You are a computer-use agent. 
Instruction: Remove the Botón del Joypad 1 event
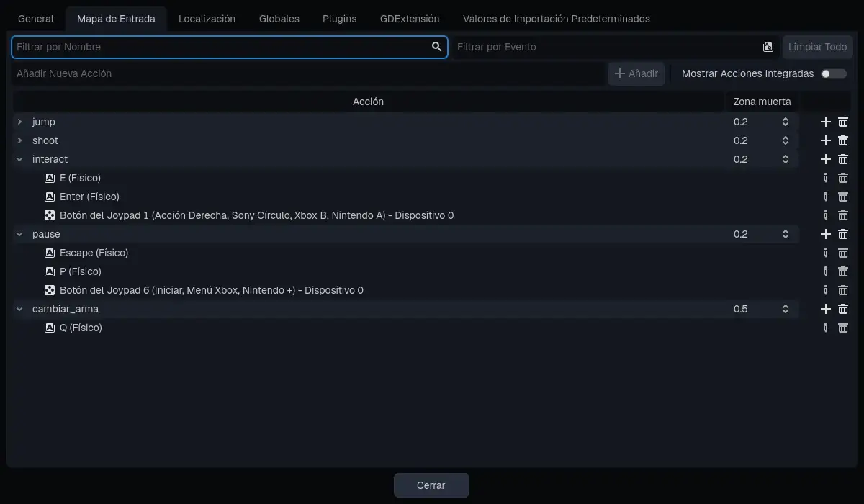tap(843, 215)
